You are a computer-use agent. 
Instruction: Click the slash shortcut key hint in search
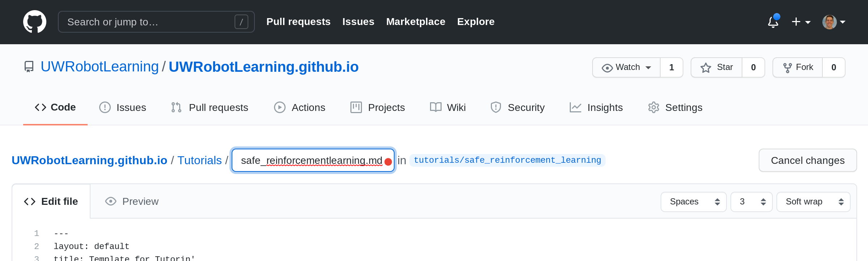241,22
